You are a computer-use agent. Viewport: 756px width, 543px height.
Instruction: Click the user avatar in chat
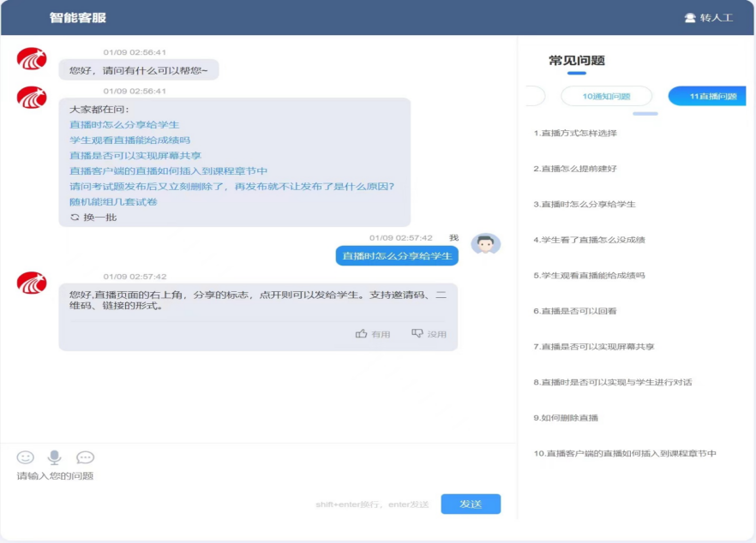point(486,245)
